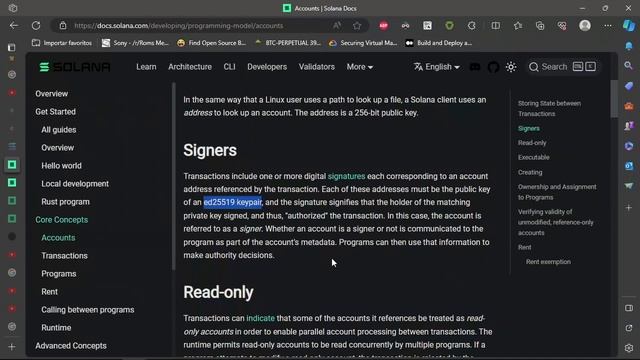Viewport: 640px width, 360px height.
Task: Open the Validators nav item
Action: pos(317,67)
